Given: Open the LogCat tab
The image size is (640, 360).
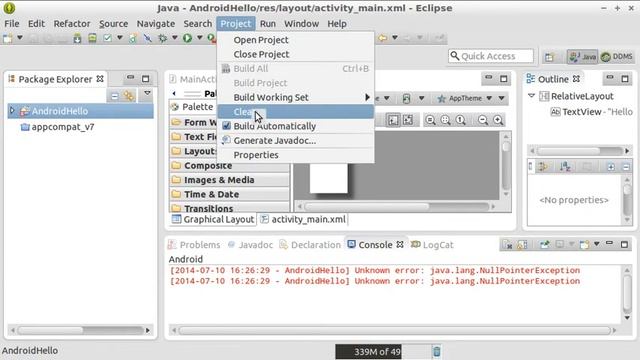Looking at the screenshot, I should [432, 245].
